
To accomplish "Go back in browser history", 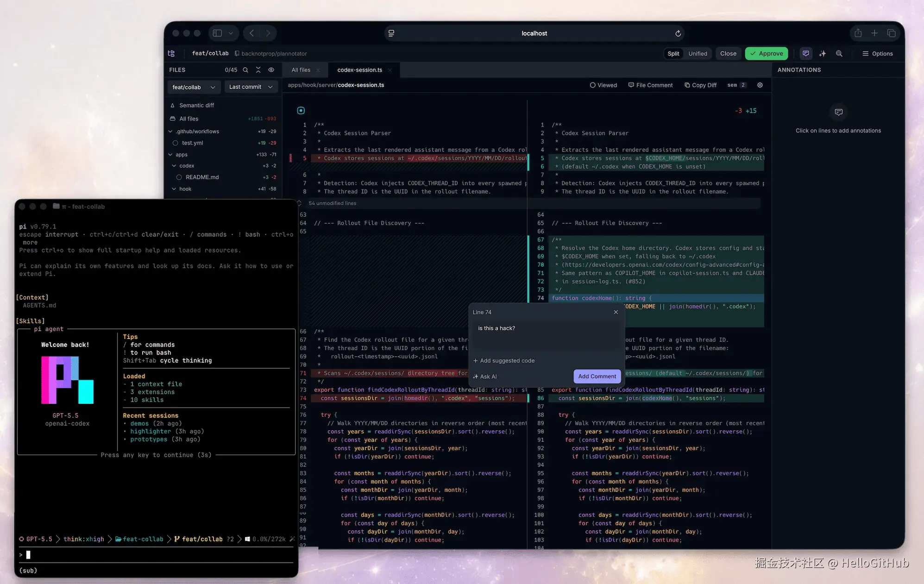I will (251, 33).
